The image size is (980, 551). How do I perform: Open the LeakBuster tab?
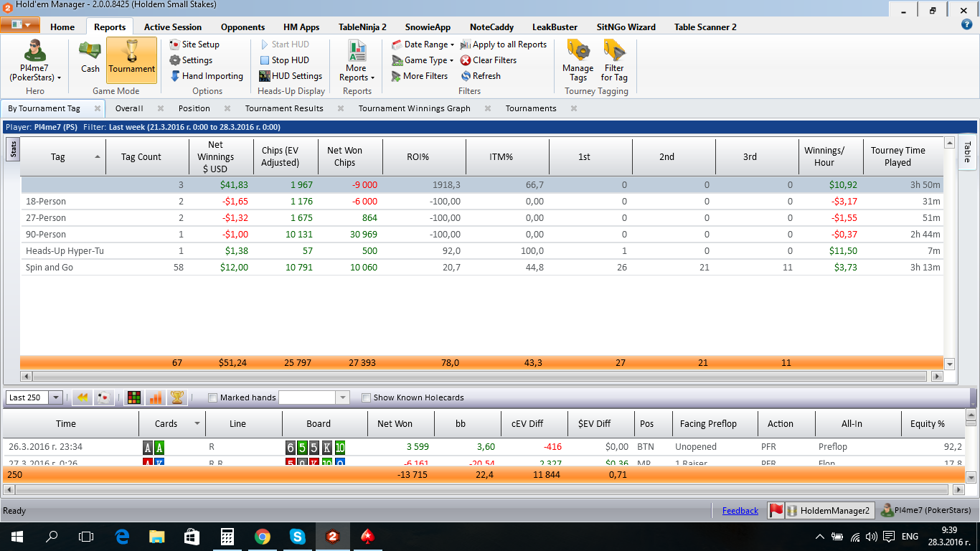(x=555, y=27)
